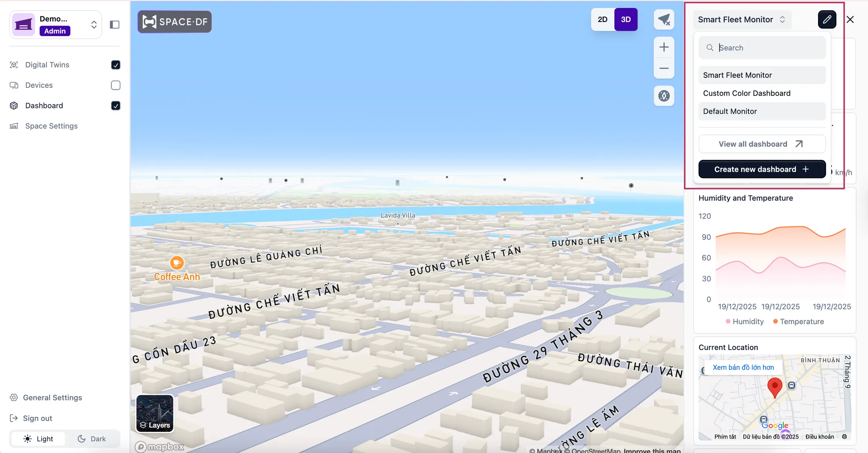
Task: Click the SPACE-DF logo on map
Action: [x=175, y=22]
